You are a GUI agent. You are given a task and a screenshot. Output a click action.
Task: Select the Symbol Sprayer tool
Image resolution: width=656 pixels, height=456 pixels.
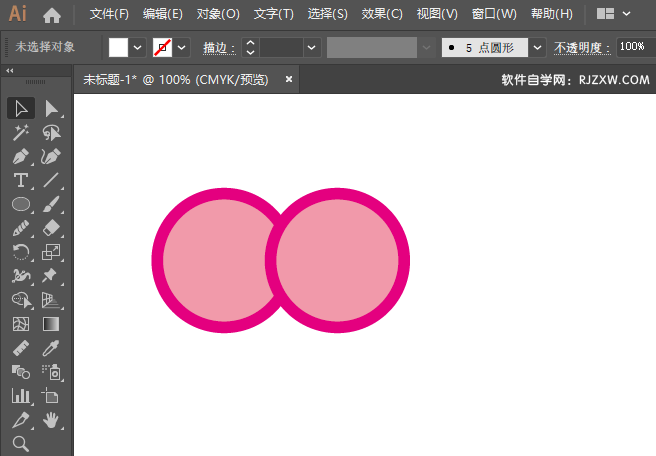[x=51, y=372]
